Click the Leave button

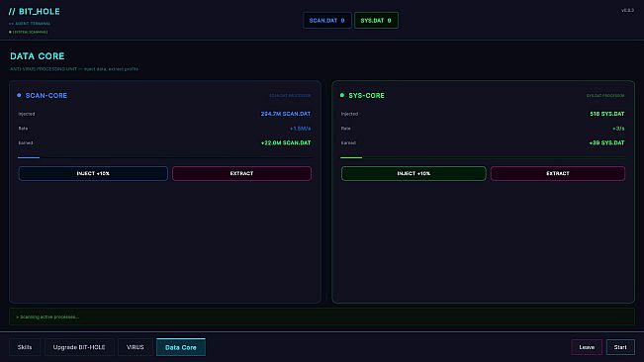coord(587,347)
